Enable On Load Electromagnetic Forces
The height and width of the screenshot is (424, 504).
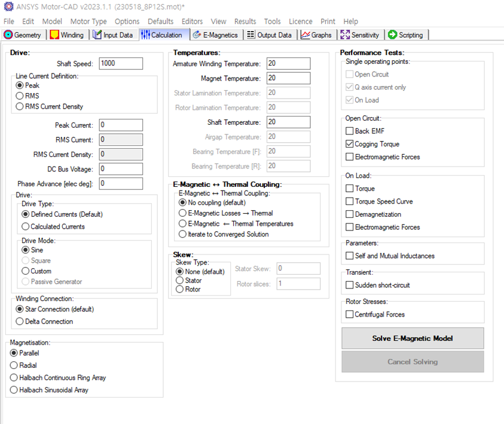349,227
